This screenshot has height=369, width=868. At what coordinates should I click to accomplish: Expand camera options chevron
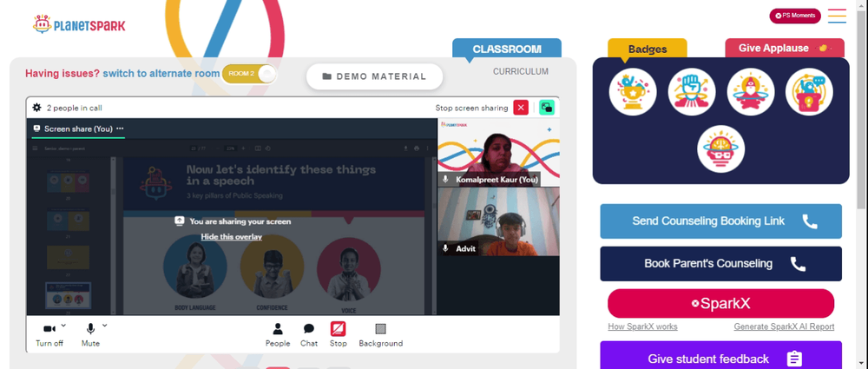tap(63, 326)
